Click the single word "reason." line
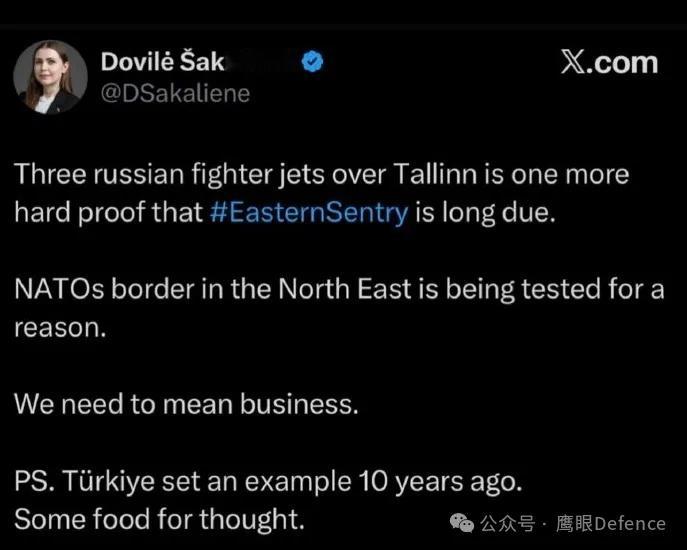 pyautogui.click(x=60, y=328)
